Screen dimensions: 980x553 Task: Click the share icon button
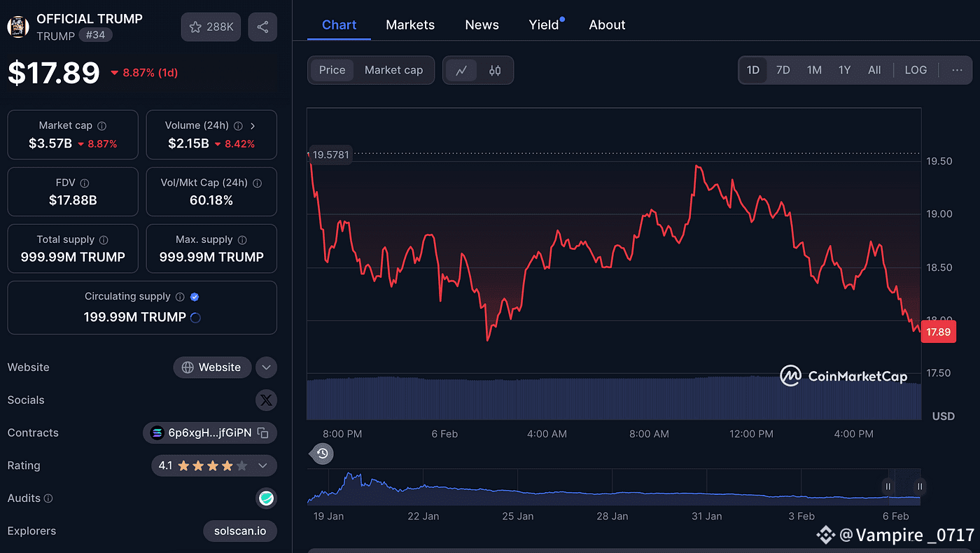[262, 27]
